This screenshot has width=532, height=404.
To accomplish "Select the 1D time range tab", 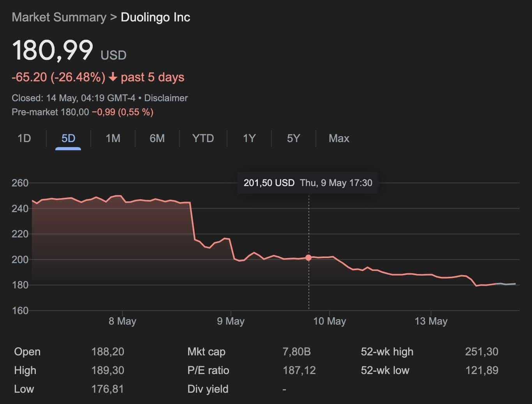I will 24,139.
